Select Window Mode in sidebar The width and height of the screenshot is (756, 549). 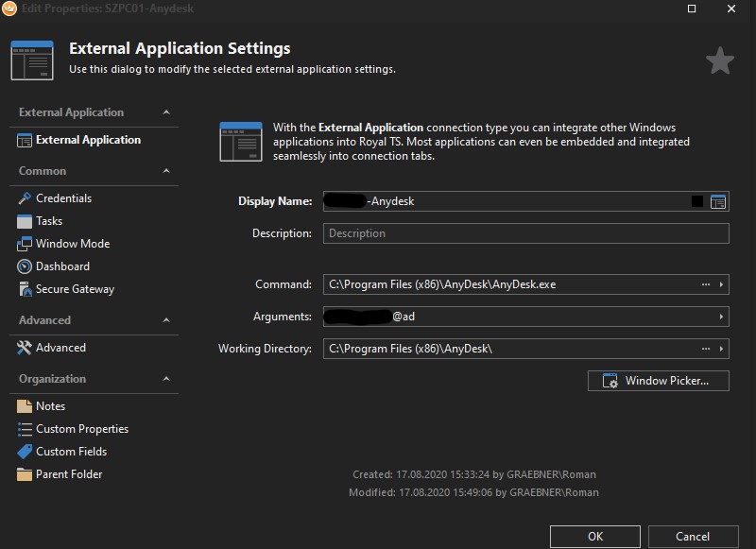click(73, 244)
